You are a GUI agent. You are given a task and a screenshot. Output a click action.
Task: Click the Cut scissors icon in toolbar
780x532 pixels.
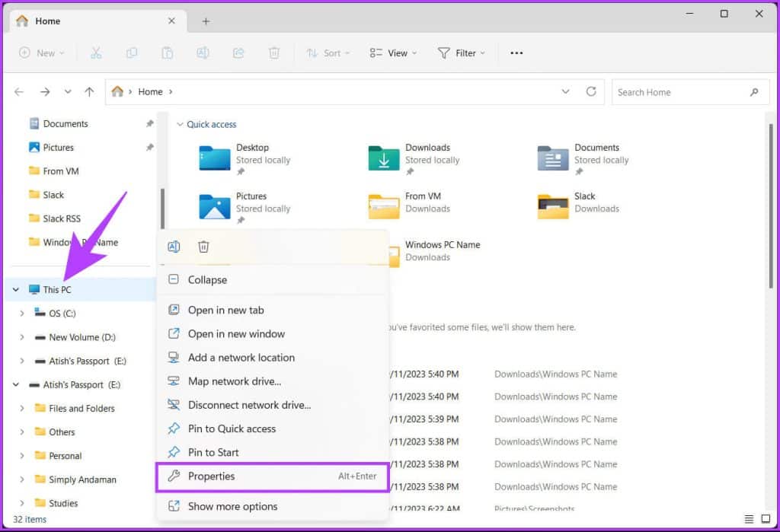point(96,53)
